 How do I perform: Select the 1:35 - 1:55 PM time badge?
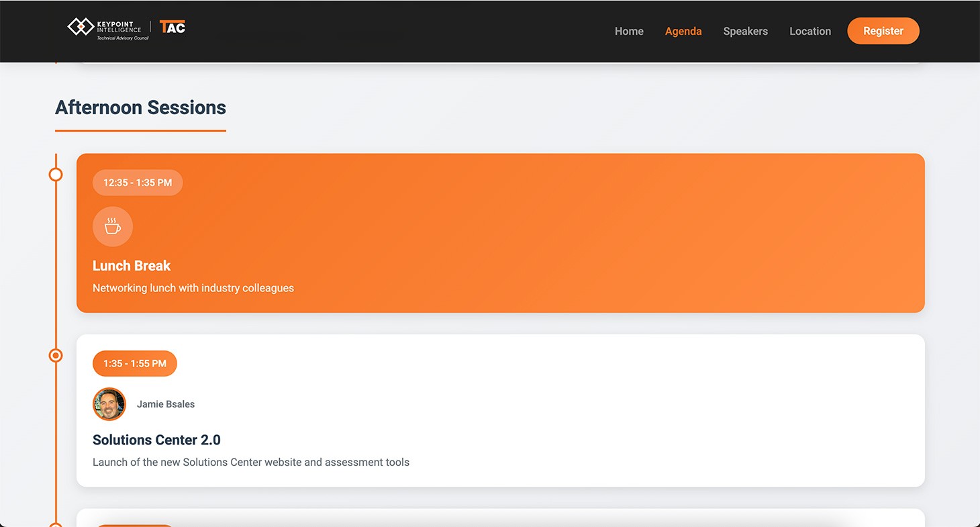click(x=135, y=363)
